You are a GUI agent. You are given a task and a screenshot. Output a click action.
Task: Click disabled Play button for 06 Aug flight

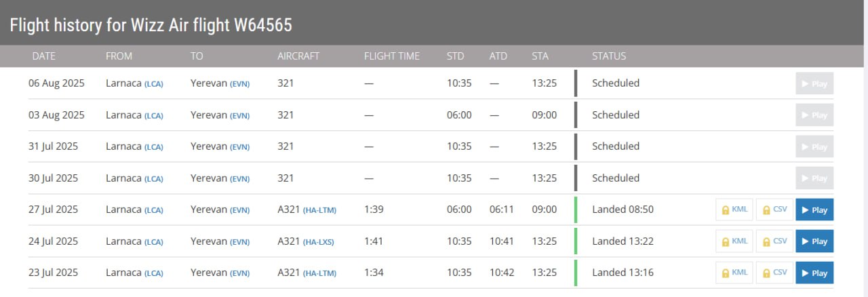814,83
